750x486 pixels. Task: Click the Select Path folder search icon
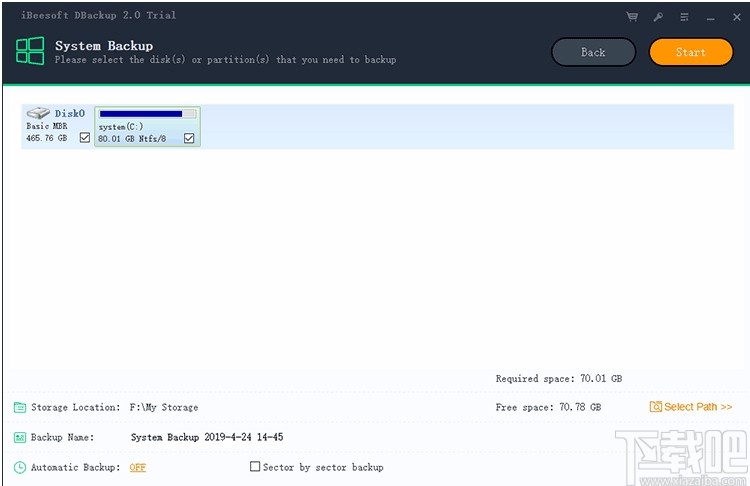[x=655, y=407]
